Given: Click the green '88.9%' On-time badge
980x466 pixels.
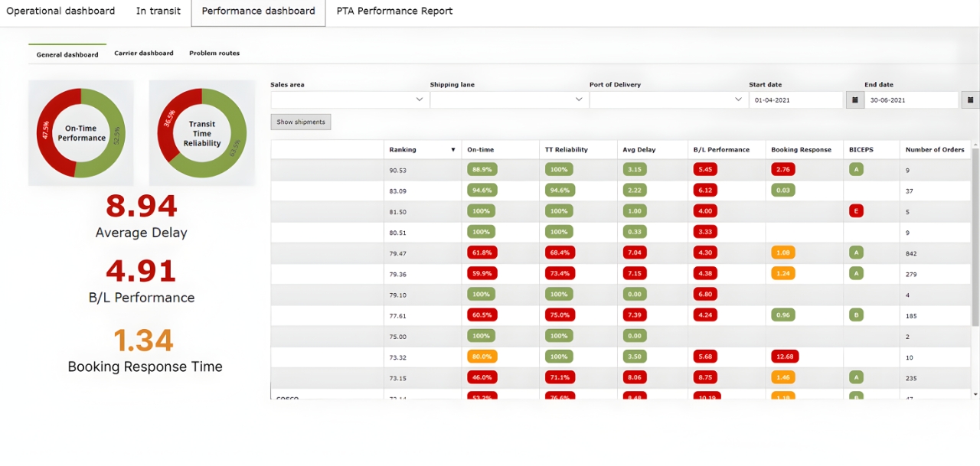Looking at the screenshot, I should 482,169.
